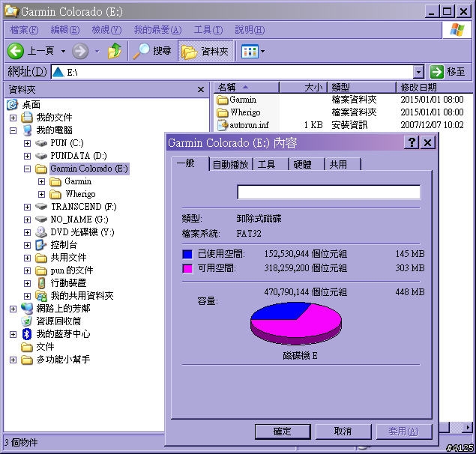Click the disk usage pie chart
Image resolution: width=476 pixels, height=454 pixels.
[x=296, y=324]
